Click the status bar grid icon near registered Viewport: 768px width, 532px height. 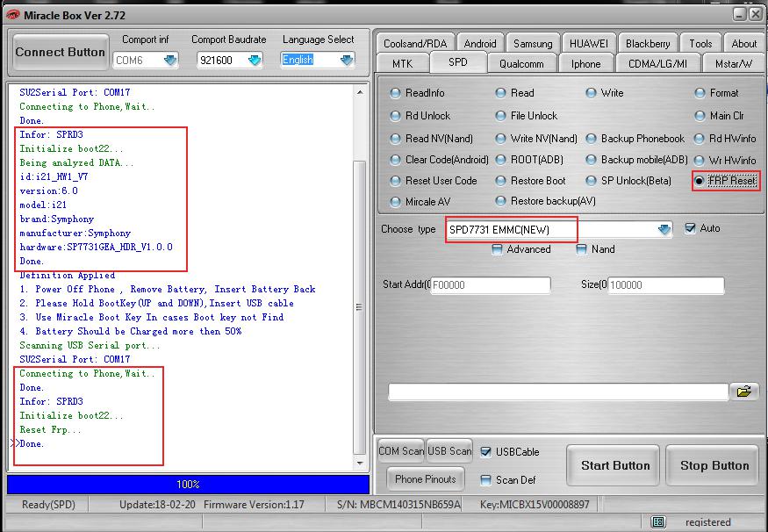click(x=659, y=521)
